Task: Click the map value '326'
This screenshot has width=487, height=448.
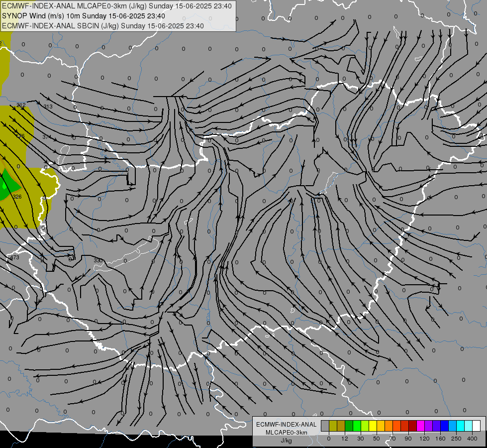Action: 17,197
